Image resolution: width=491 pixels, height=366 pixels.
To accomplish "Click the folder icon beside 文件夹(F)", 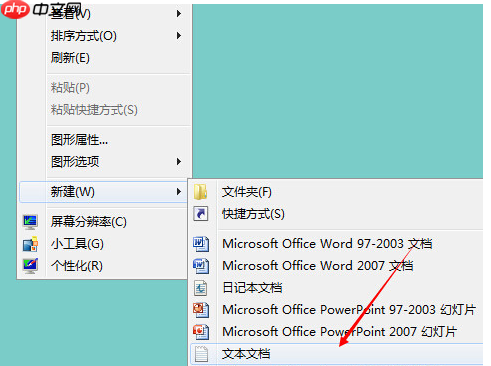I will [201, 192].
